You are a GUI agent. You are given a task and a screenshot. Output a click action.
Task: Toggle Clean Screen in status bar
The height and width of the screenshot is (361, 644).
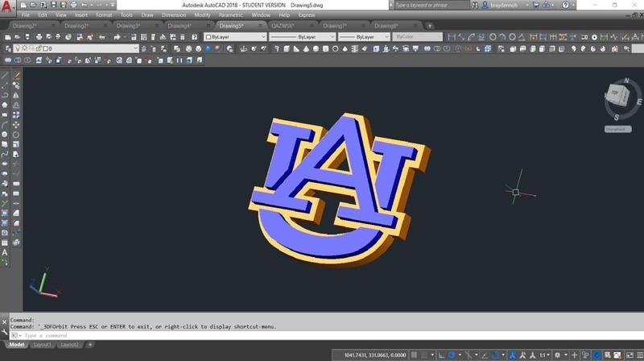click(x=630, y=355)
